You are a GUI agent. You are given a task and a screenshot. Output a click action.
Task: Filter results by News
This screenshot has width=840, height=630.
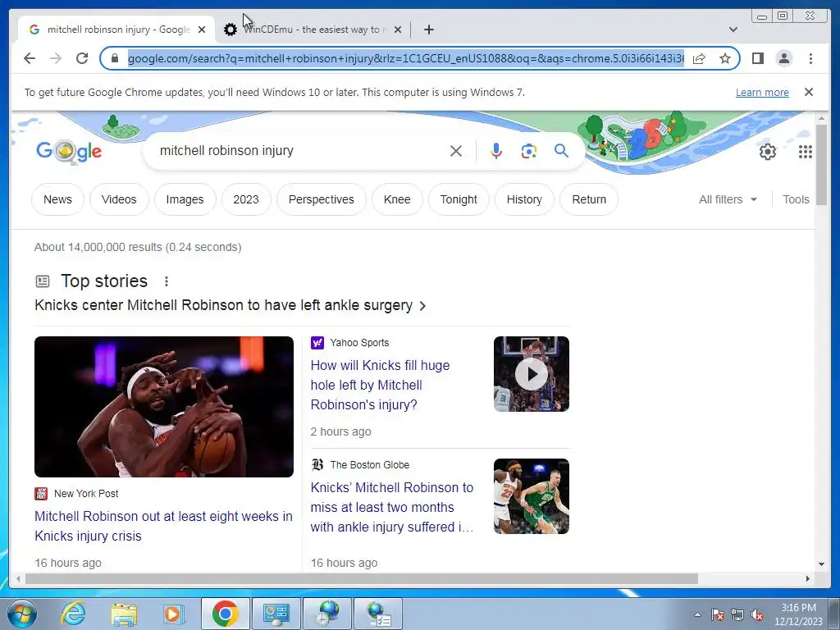(57, 199)
